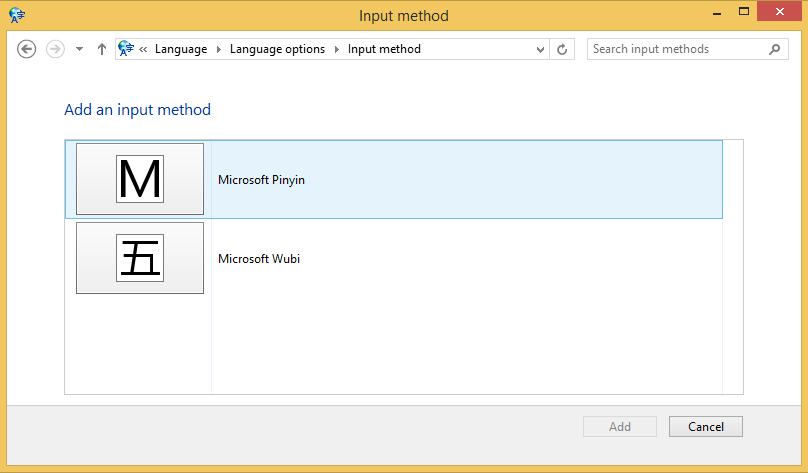Select the Microsoft Wubi character icon

pyautogui.click(x=140, y=258)
